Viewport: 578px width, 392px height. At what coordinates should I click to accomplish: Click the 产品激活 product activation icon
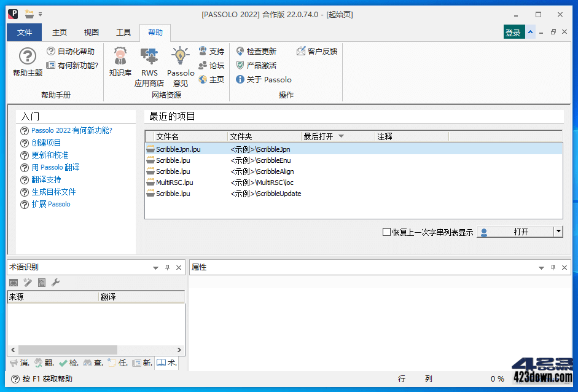click(261, 65)
